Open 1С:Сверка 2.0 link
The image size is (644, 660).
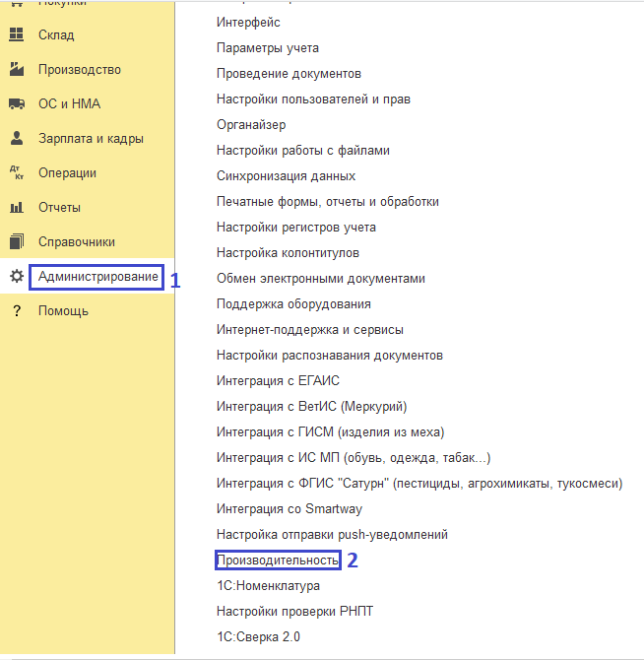258,637
